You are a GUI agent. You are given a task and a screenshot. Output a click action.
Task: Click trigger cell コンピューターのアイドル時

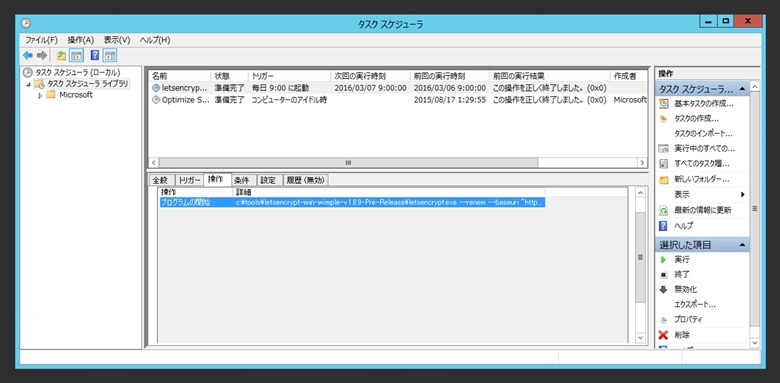click(289, 100)
